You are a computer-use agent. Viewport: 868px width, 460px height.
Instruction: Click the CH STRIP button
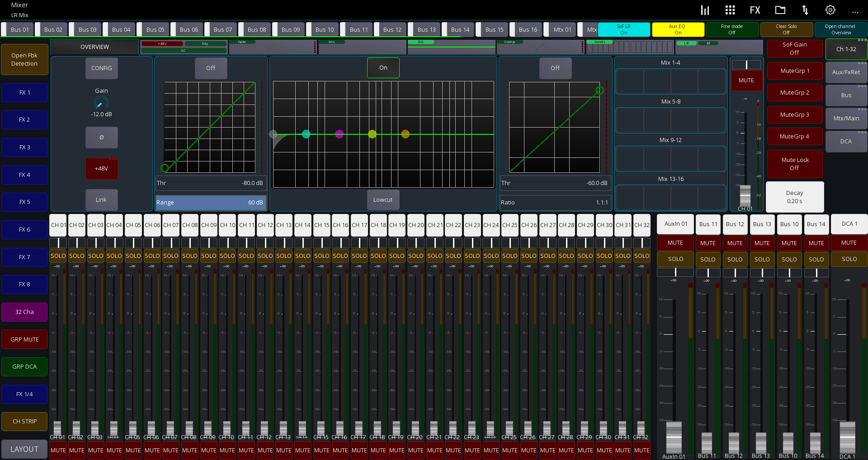tap(24, 422)
